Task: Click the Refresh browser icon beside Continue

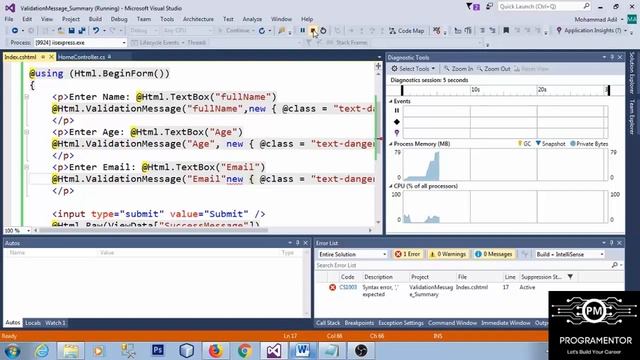Action: (x=262, y=31)
